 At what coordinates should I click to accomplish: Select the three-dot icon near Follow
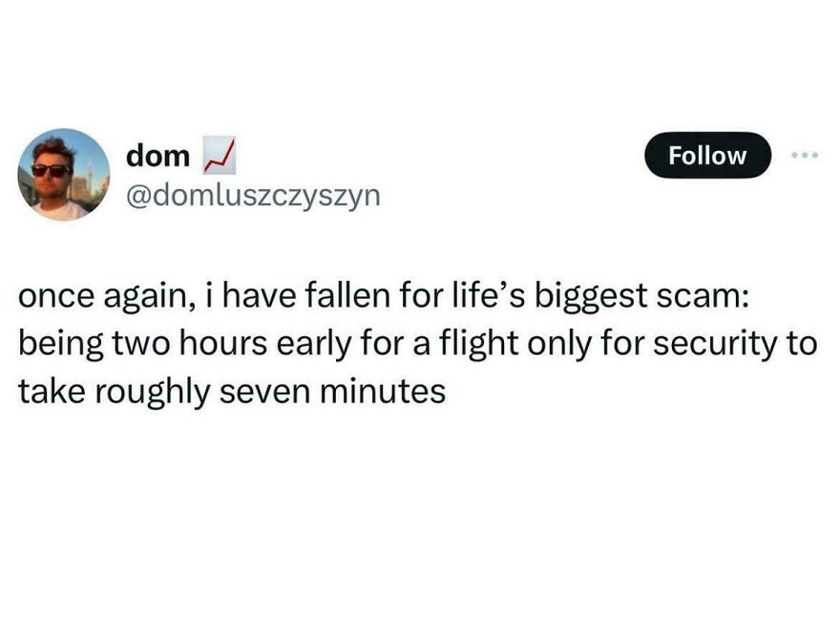coord(805,155)
